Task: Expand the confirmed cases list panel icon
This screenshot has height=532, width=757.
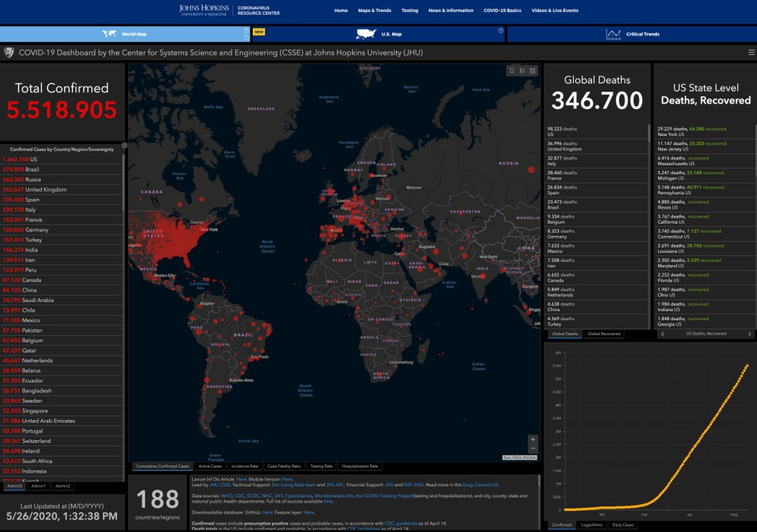Action: pos(124,145)
